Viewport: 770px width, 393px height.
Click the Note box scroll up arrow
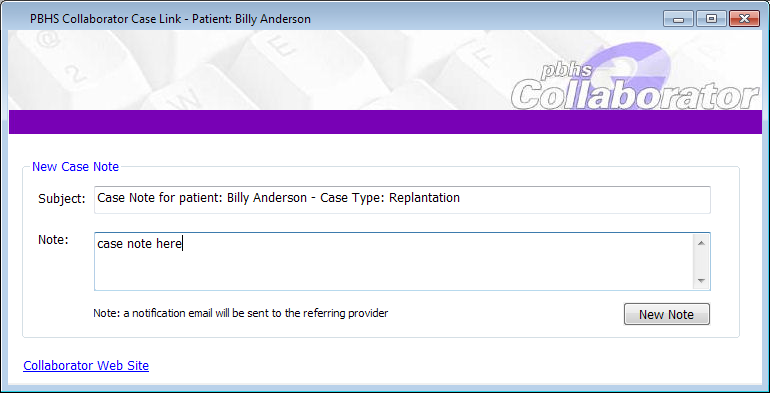click(701, 243)
